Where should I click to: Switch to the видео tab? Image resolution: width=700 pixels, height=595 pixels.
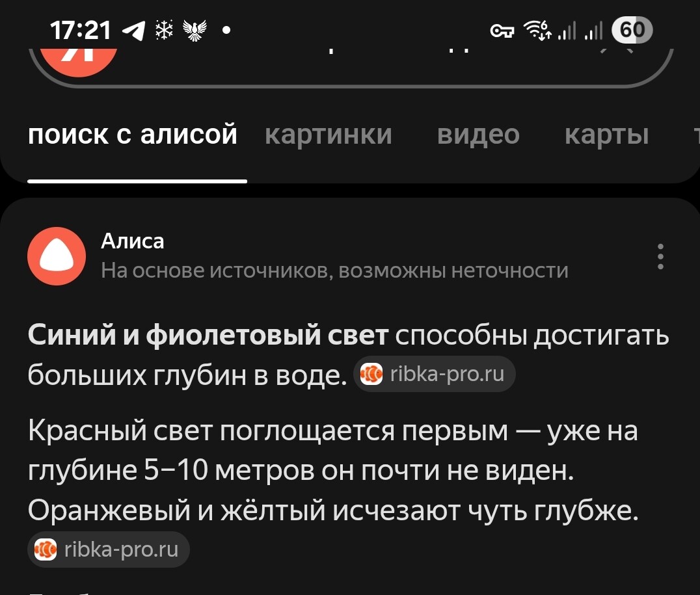(478, 135)
